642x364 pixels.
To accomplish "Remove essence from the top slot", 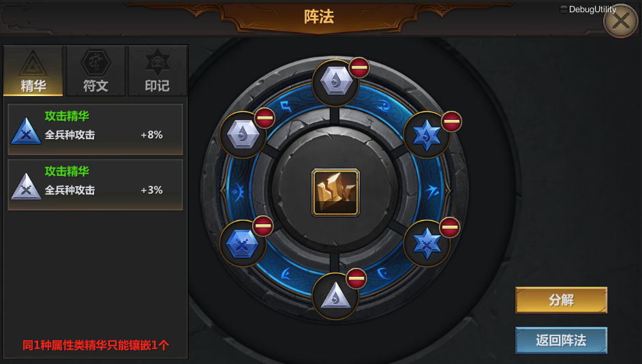I will click(359, 67).
